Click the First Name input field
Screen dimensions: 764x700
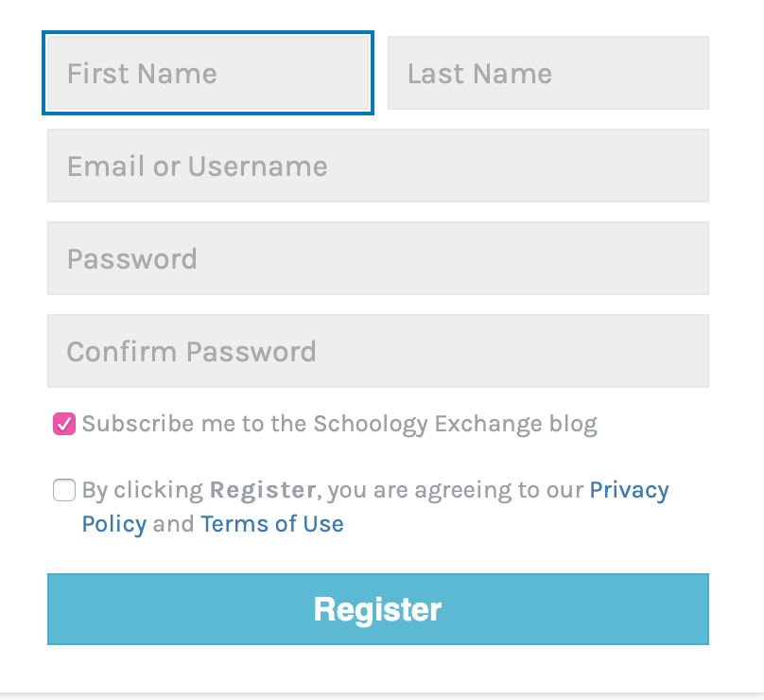click(x=208, y=73)
